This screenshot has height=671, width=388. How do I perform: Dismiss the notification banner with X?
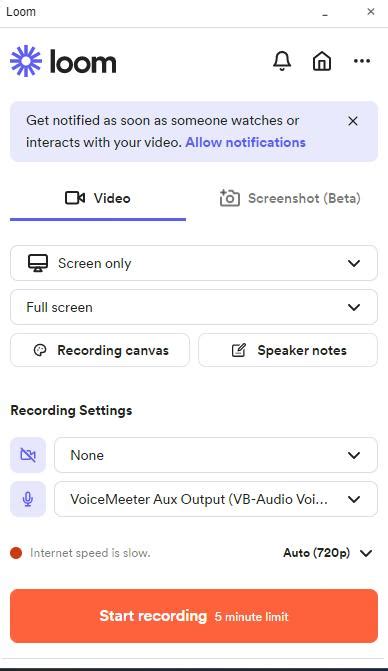click(353, 121)
